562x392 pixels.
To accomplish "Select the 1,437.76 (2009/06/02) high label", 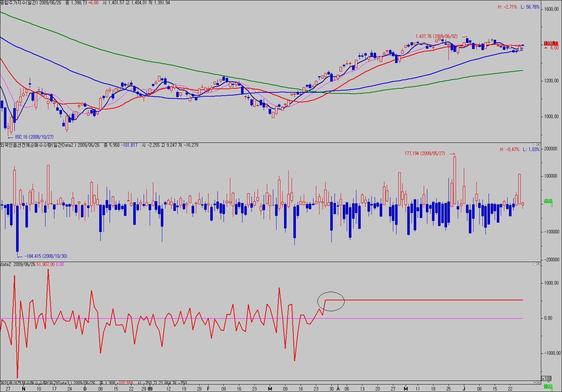I will (x=436, y=36).
